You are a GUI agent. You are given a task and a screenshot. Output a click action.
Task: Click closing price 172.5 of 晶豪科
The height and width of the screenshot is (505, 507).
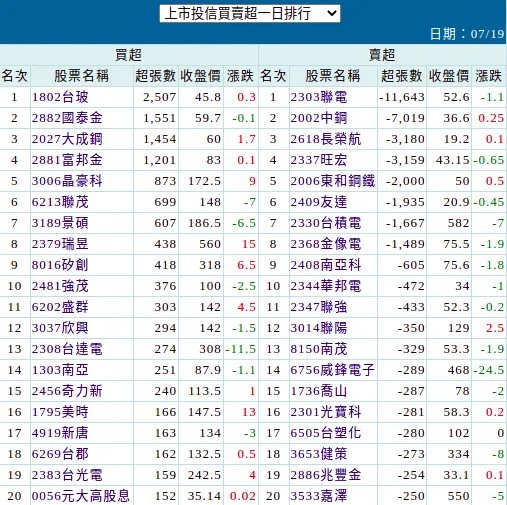204,181
